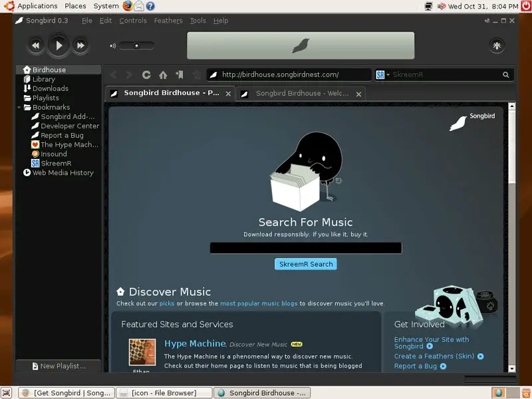The image size is (532, 399).
Task: Click the SkreemR Search button
Action: pyautogui.click(x=306, y=264)
